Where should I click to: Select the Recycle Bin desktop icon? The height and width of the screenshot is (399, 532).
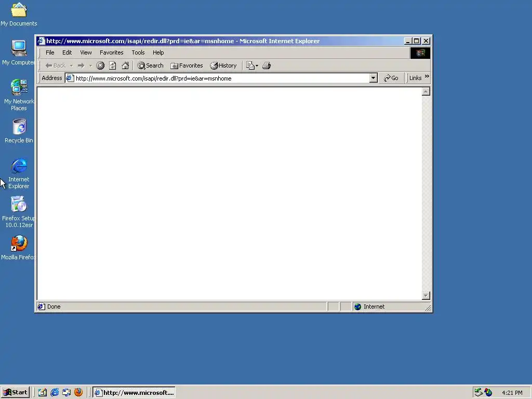click(19, 131)
